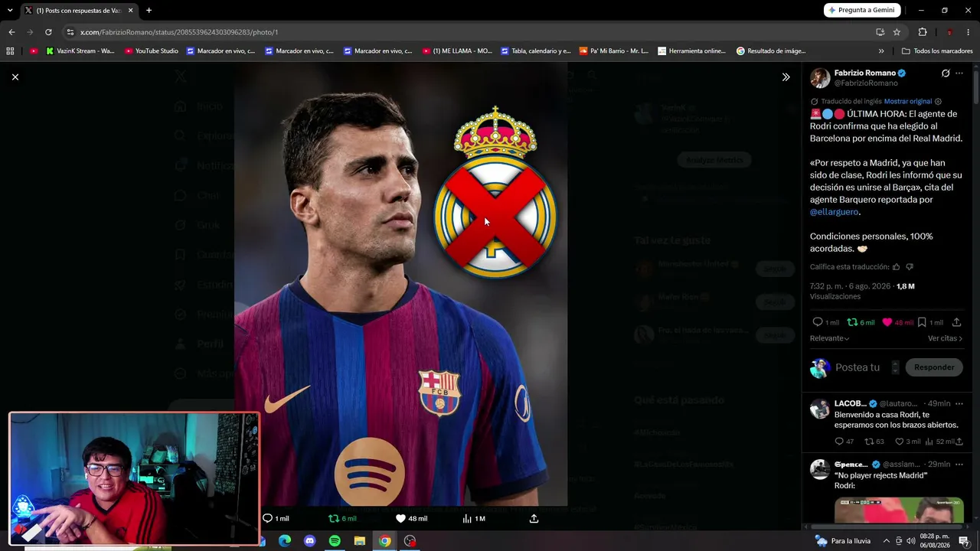Click 'Mostrar original' translation link

point(908,101)
